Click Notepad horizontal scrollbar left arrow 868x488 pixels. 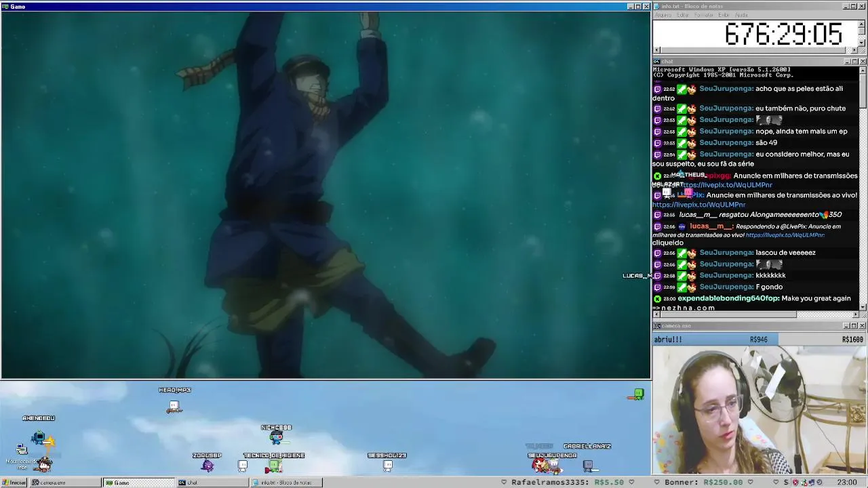(656, 50)
